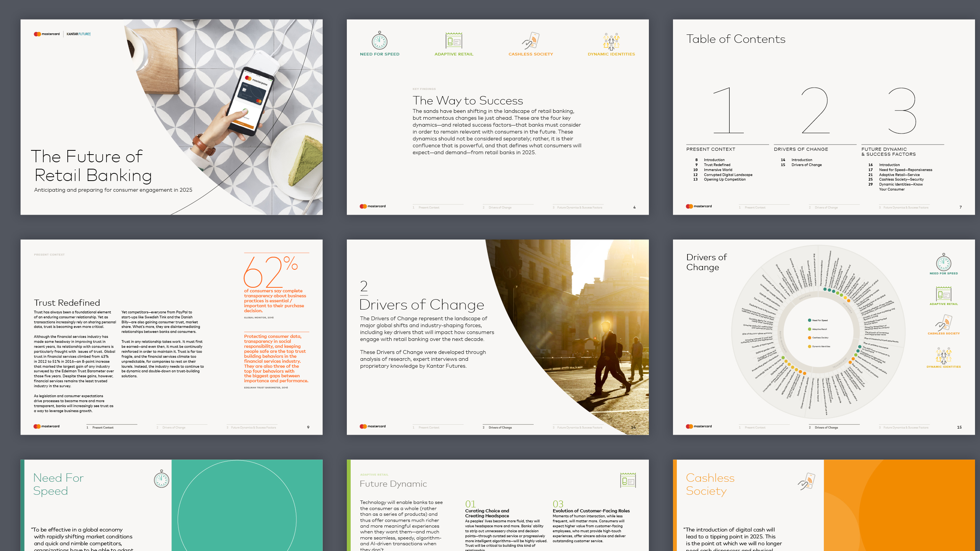This screenshot has height=551, width=980.
Task: Click the Adaptive Retail icon on the Future Dynamic slide
Action: [628, 480]
